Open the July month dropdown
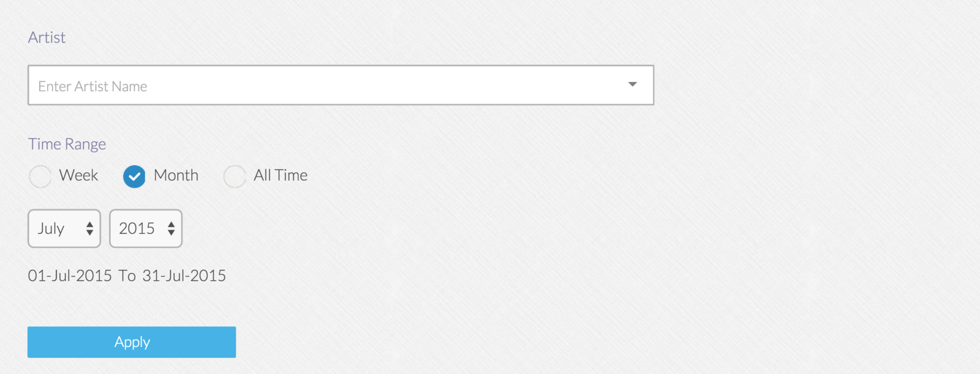 pyautogui.click(x=64, y=228)
